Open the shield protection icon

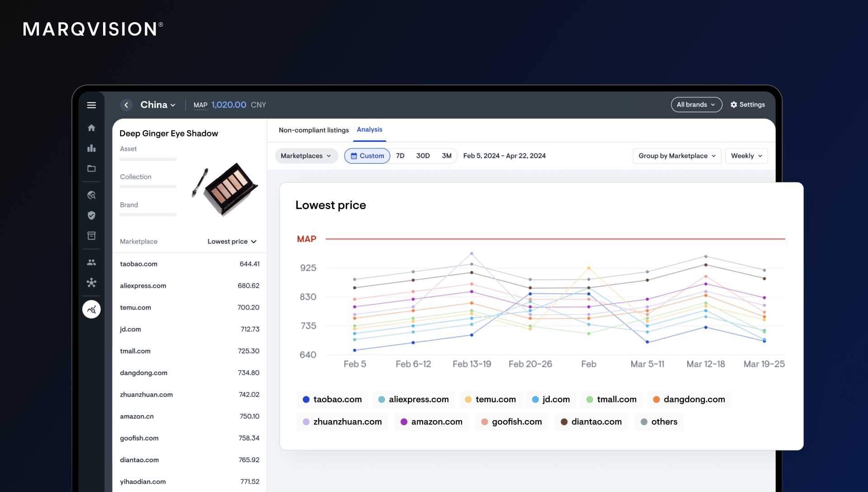pyautogui.click(x=91, y=216)
